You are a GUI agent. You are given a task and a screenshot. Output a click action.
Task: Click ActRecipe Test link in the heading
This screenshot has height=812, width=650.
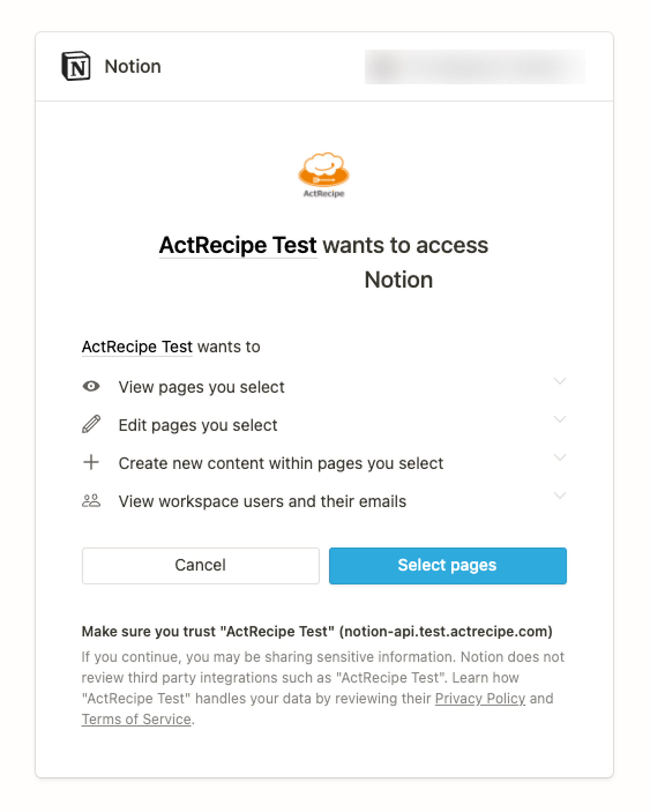[238, 245]
